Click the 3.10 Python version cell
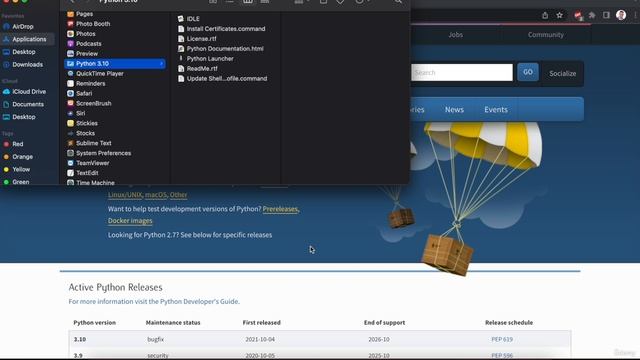Viewport: 640px width, 360px height. (x=80, y=339)
